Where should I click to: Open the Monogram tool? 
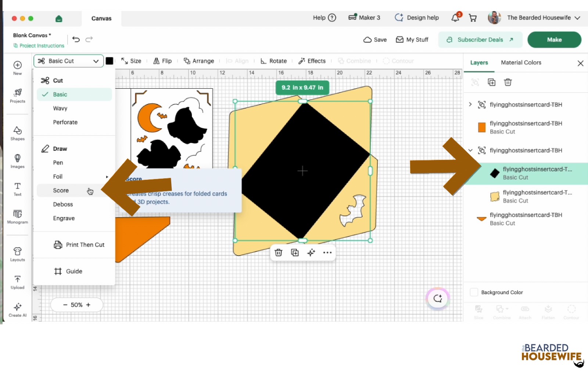tap(17, 217)
